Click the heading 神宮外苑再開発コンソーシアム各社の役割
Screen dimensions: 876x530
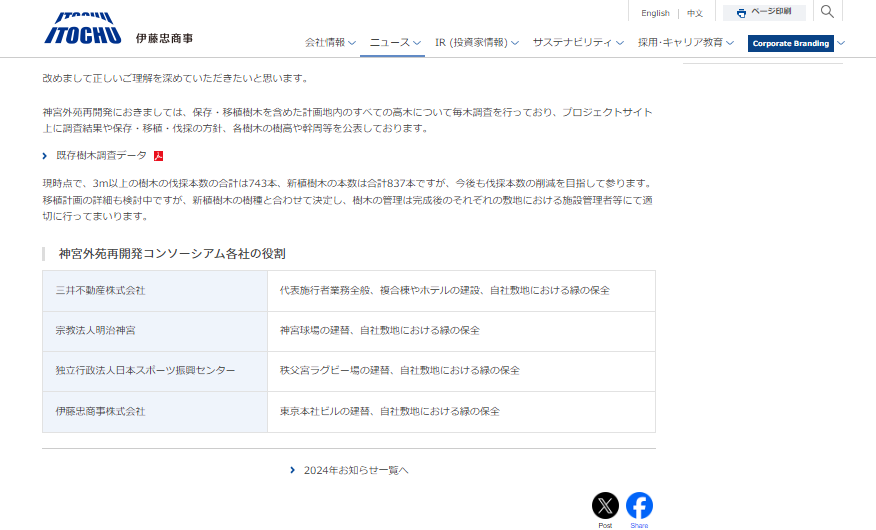(172, 254)
